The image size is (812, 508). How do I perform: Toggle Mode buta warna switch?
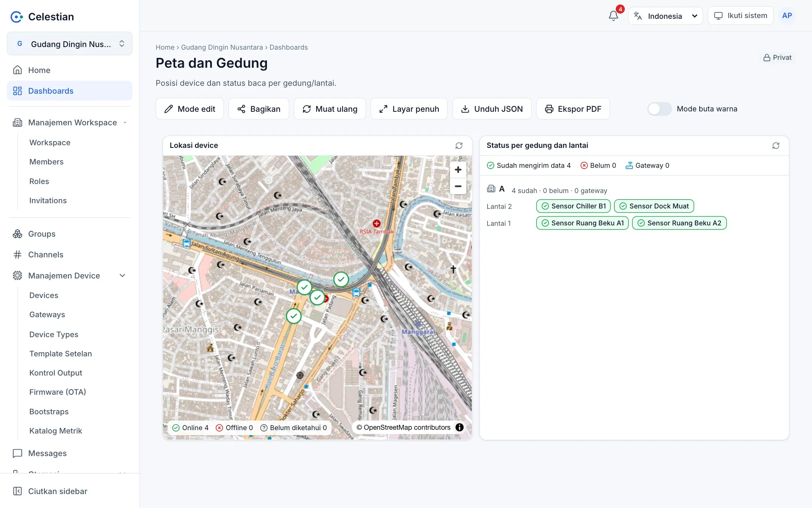(659, 109)
